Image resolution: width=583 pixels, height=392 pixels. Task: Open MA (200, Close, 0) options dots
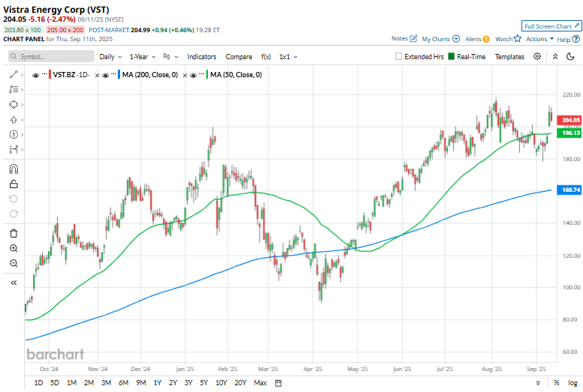coord(114,74)
